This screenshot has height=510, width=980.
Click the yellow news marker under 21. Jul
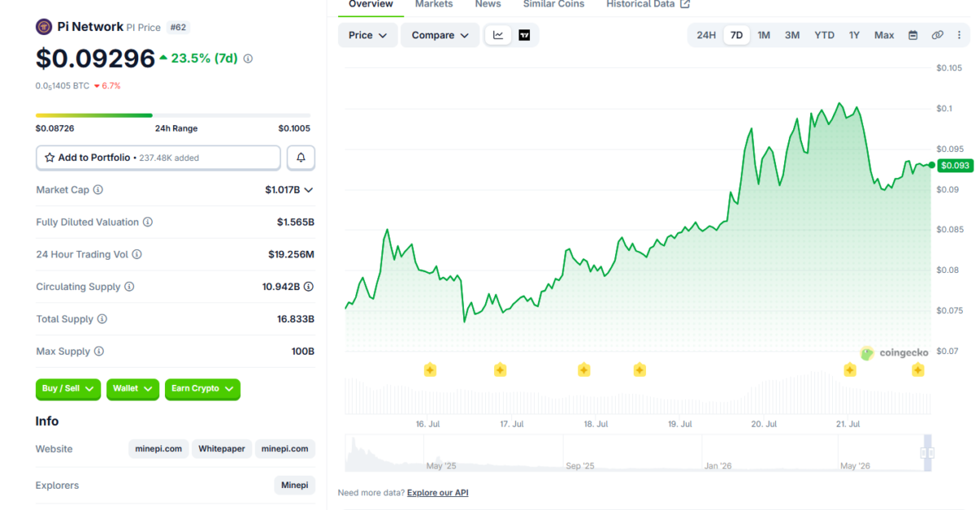(x=850, y=370)
